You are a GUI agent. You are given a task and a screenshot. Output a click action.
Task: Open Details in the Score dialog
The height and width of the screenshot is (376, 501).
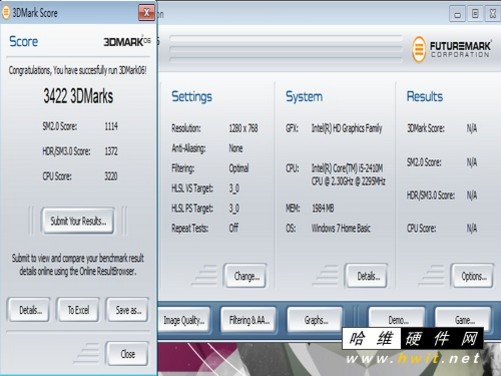30,310
